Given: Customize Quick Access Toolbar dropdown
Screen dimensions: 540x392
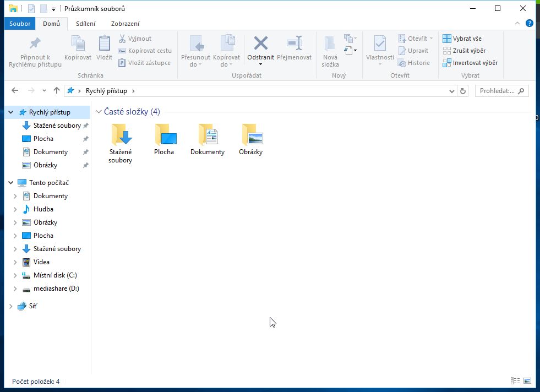Looking at the screenshot, I should tap(54, 9).
